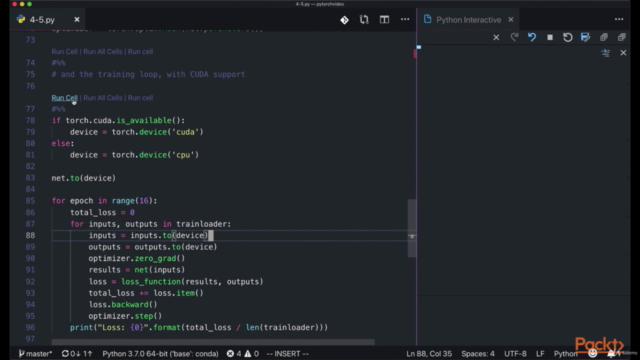Click the editor horizontal scrollbar
Screen dimensions: 640x360
(x=213, y=342)
